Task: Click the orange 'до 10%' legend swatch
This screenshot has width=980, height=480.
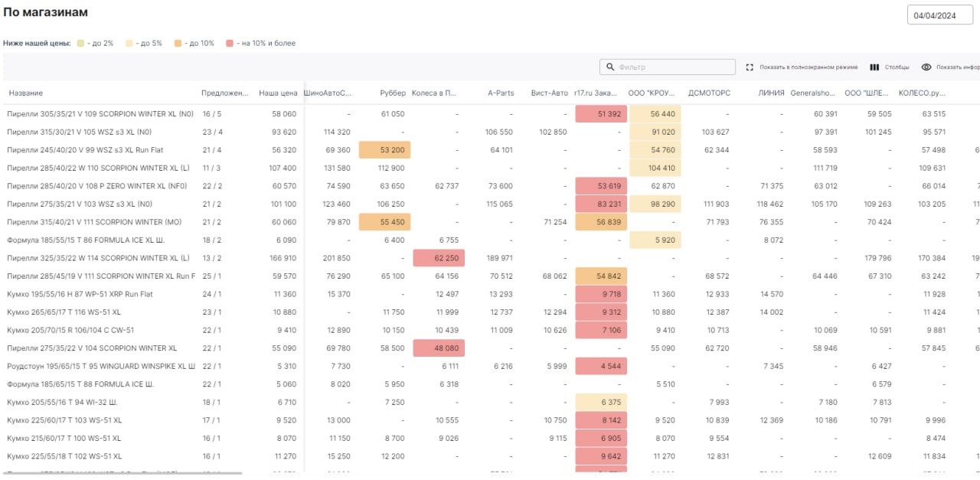Action: tap(178, 44)
